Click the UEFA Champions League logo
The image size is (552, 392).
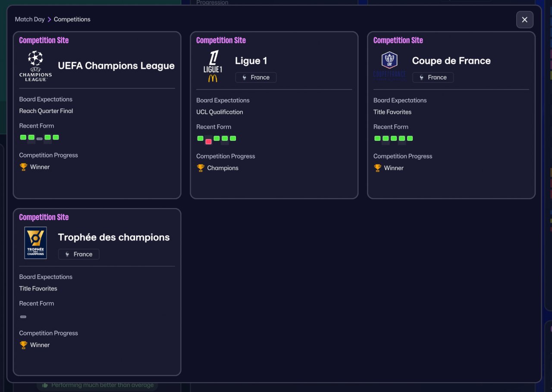tap(35, 66)
